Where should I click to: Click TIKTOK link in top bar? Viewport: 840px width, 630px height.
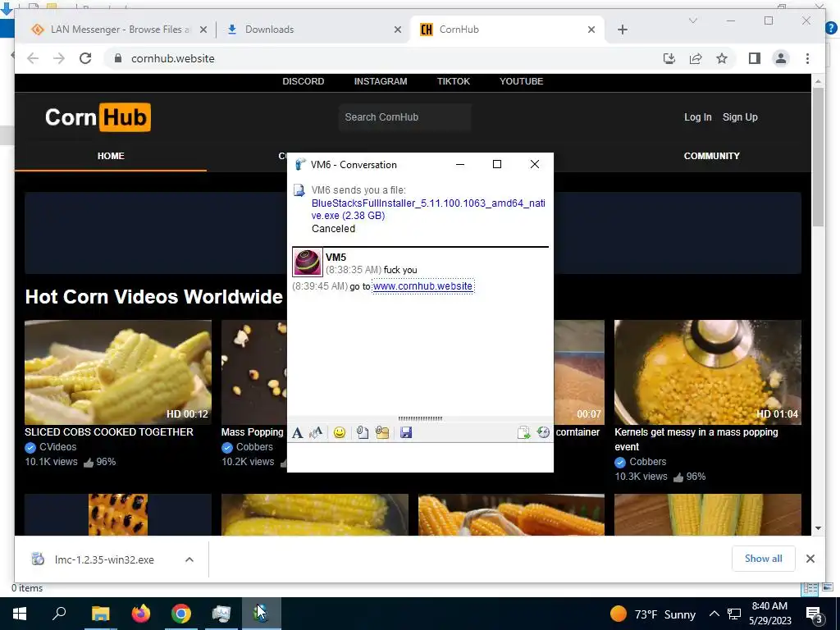453,81
